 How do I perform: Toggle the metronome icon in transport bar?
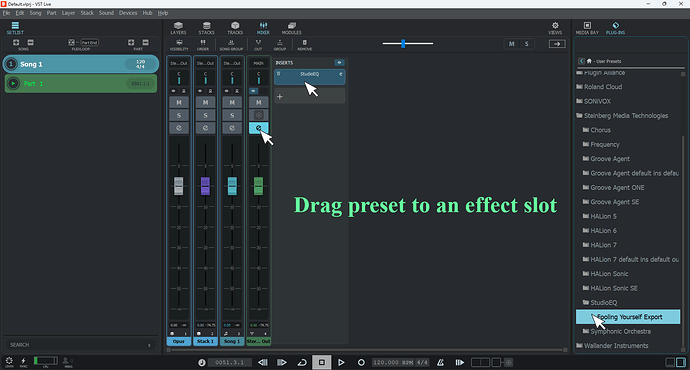point(440,362)
